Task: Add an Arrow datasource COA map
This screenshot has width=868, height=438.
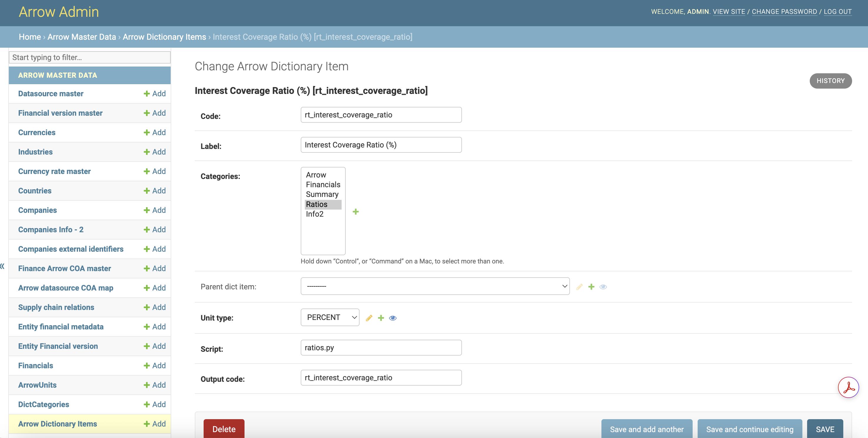Action: (155, 288)
